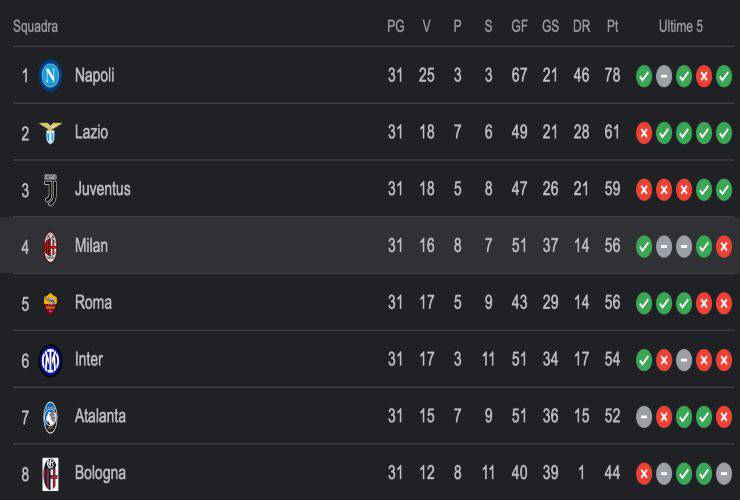Open the Juventus team name link
This screenshot has height=500, width=740.
(102, 189)
